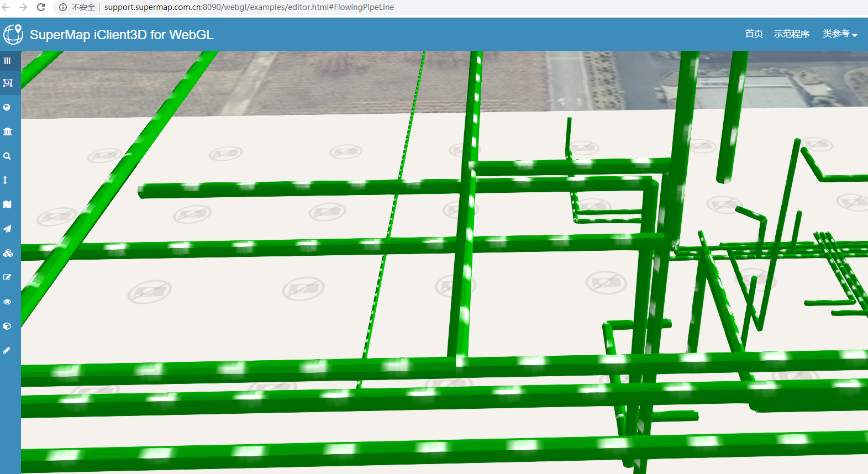Viewport: 868px width, 474px height.
Task: Select the layer-frame icon in sidebar
Action: pyautogui.click(x=8, y=83)
